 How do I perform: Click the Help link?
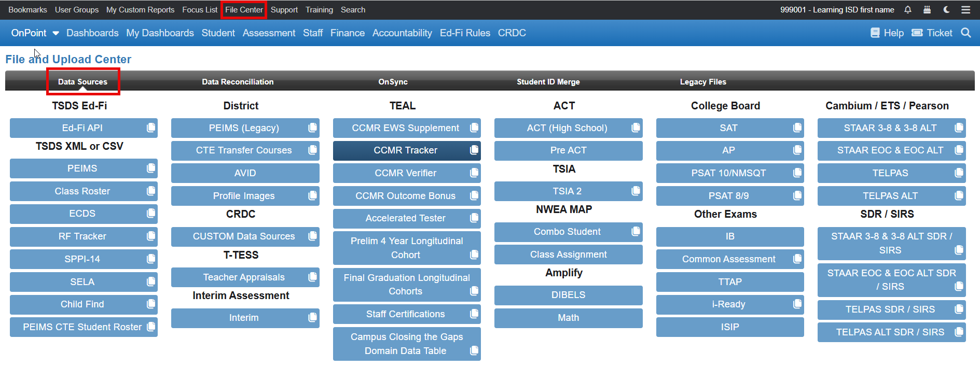(887, 33)
